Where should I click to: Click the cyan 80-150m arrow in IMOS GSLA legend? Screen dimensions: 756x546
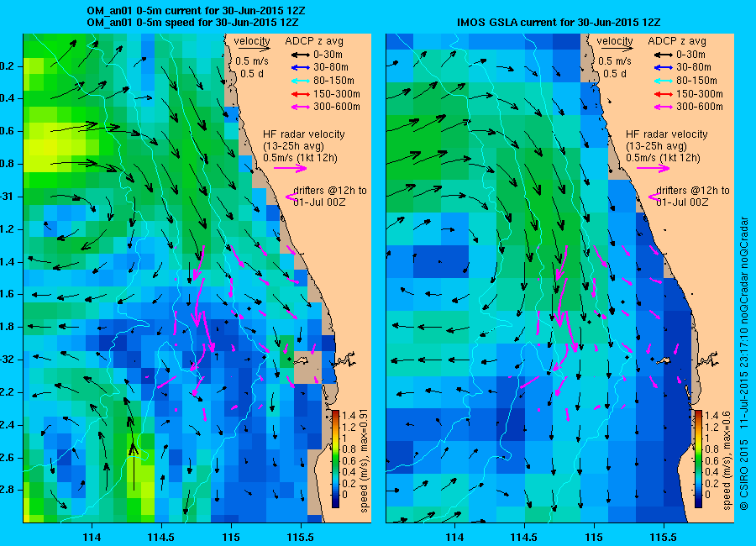[x=664, y=81]
